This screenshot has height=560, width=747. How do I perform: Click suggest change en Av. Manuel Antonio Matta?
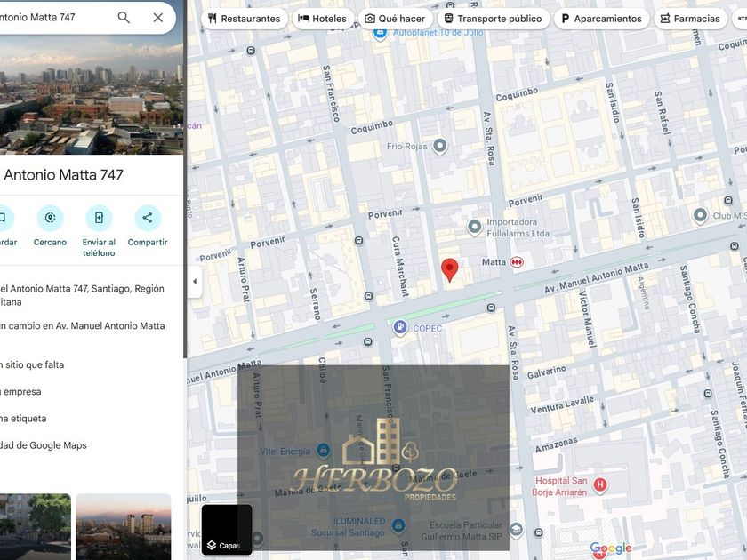(x=83, y=325)
